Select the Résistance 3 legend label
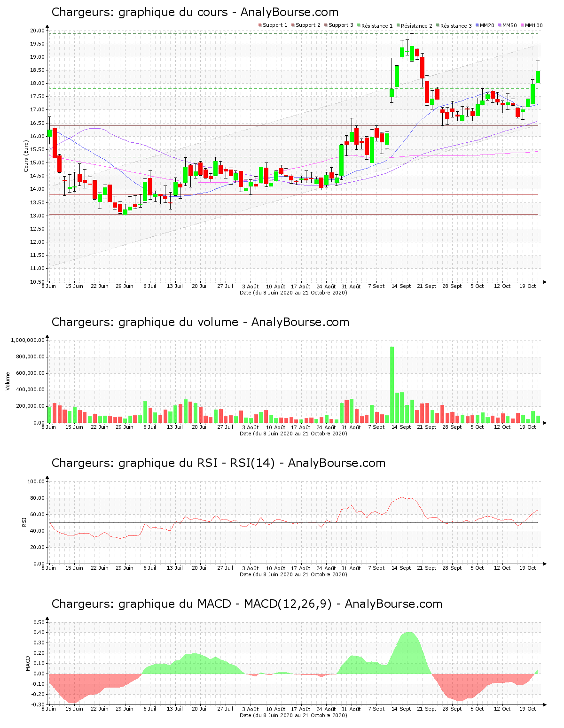Viewport: 564px width, 728px height. (456, 26)
